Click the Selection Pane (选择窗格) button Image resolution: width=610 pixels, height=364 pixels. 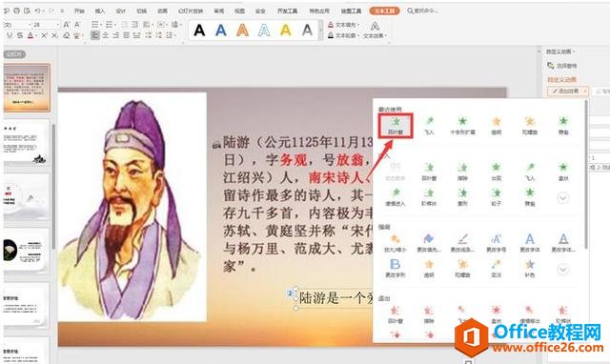click(562, 66)
